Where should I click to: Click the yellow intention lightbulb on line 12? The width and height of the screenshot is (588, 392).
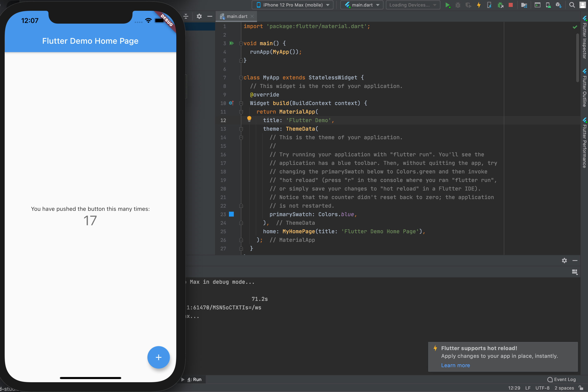(x=249, y=119)
